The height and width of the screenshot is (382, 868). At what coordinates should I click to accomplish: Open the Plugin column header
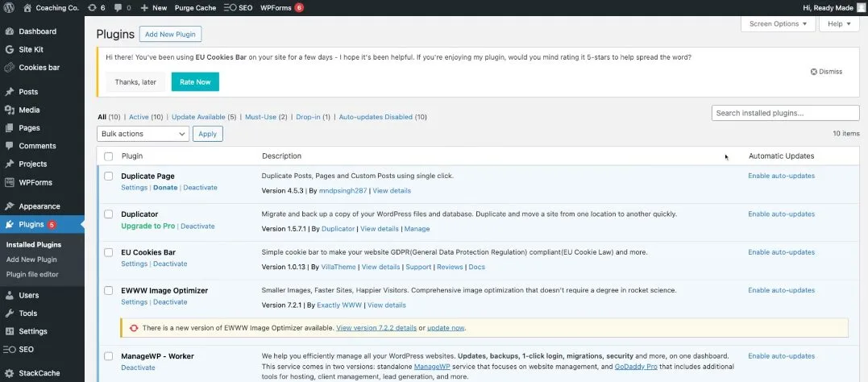[x=131, y=156]
